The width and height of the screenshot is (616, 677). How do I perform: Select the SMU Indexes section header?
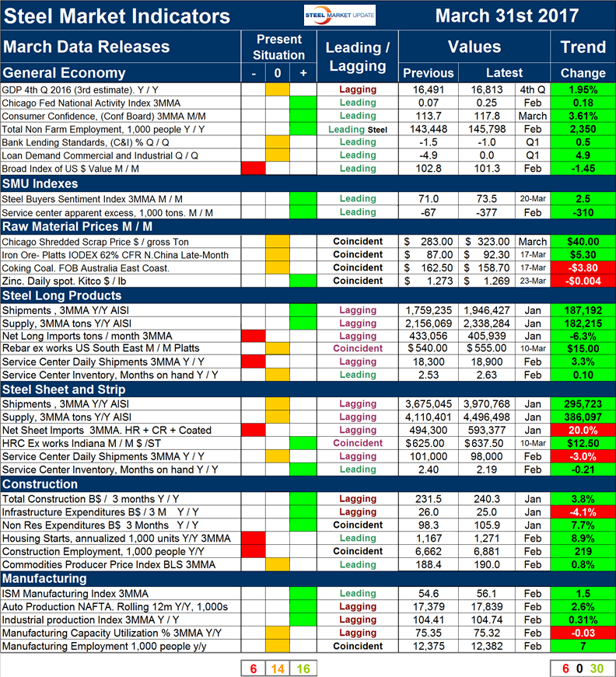point(40,183)
